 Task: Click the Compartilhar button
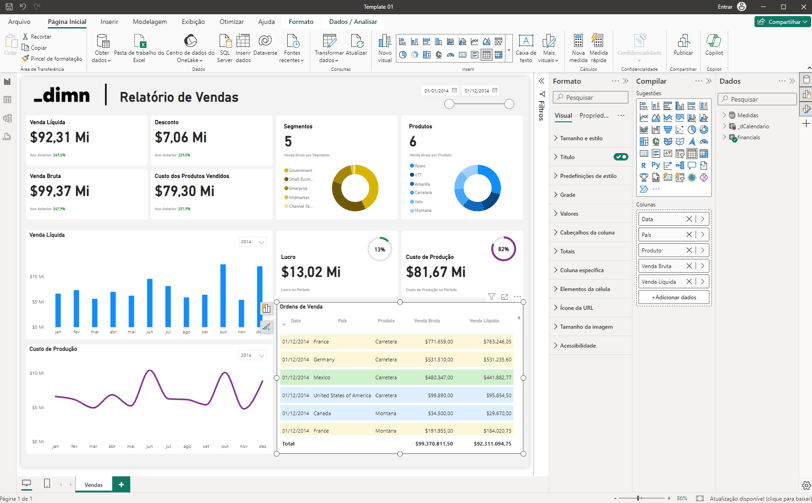point(782,21)
